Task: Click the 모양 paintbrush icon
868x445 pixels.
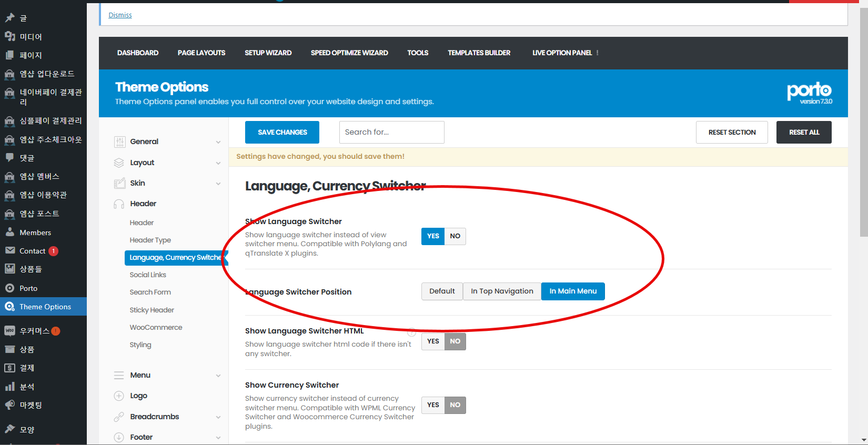Action: pyautogui.click(x=9, y=429)
